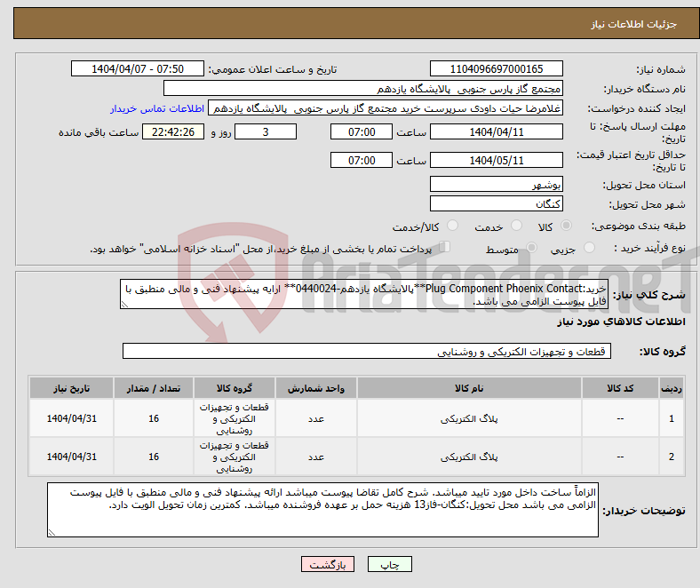Select the کالا radio button
Image resolution: width=700 pixels, height=588 pixels.
(x=566, y=226)
